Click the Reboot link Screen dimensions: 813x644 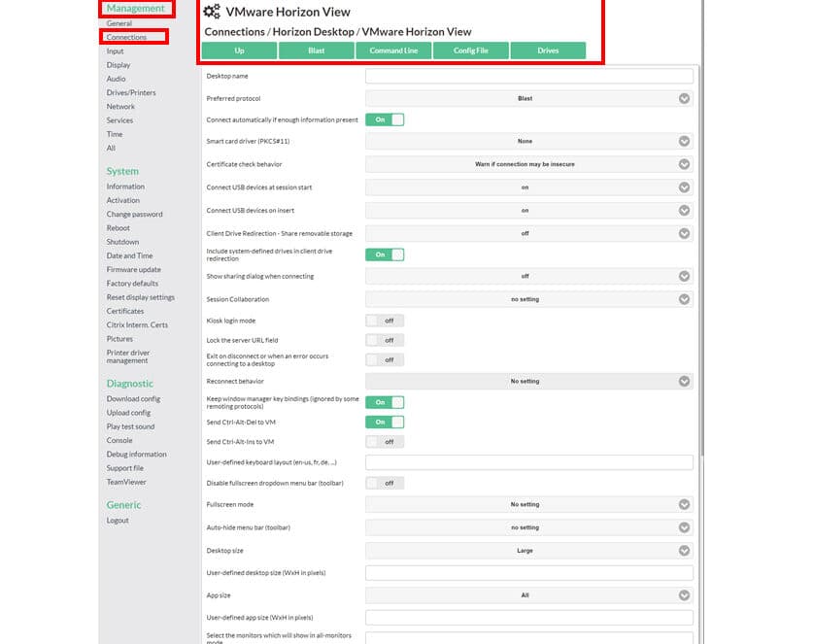coord(119,227)
